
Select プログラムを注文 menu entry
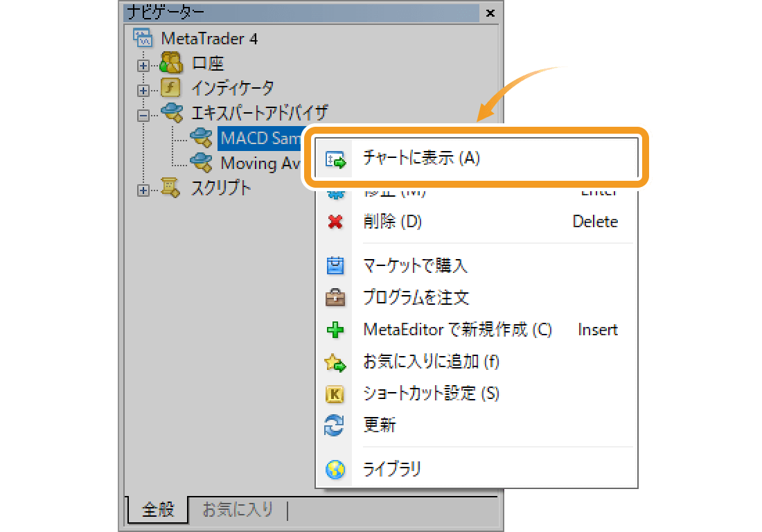[x=477, y=297]
